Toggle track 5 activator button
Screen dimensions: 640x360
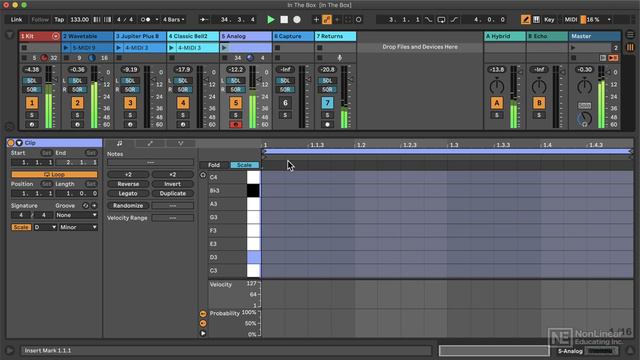click(236, 103)
